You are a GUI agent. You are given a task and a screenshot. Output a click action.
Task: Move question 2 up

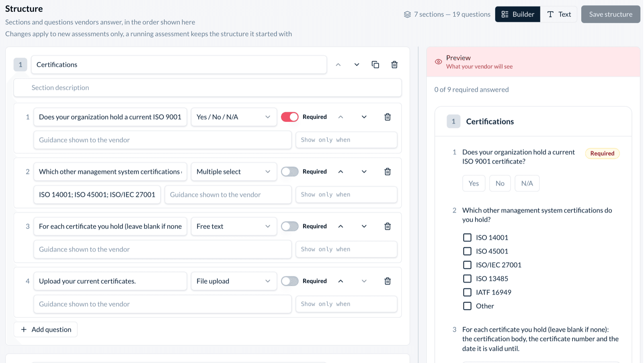(340, 172)
